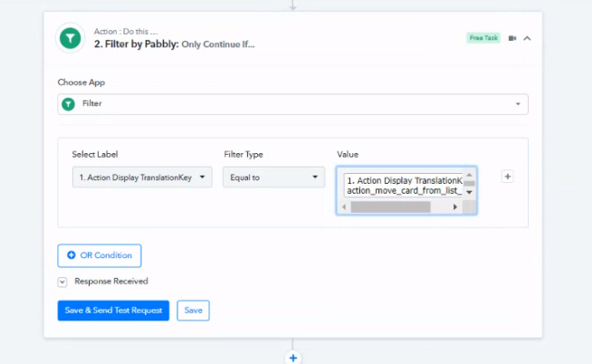This screenshot has width=592, height=364.
Task: Click the step title 2. Filter by Pabbly
Action: click(x=137, y=44)
